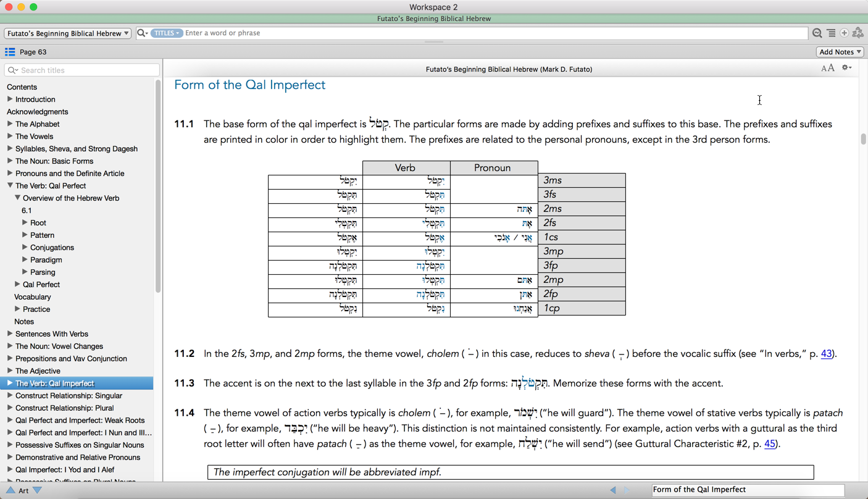Expand The Alphabet chapter

(x=10, y=124)
